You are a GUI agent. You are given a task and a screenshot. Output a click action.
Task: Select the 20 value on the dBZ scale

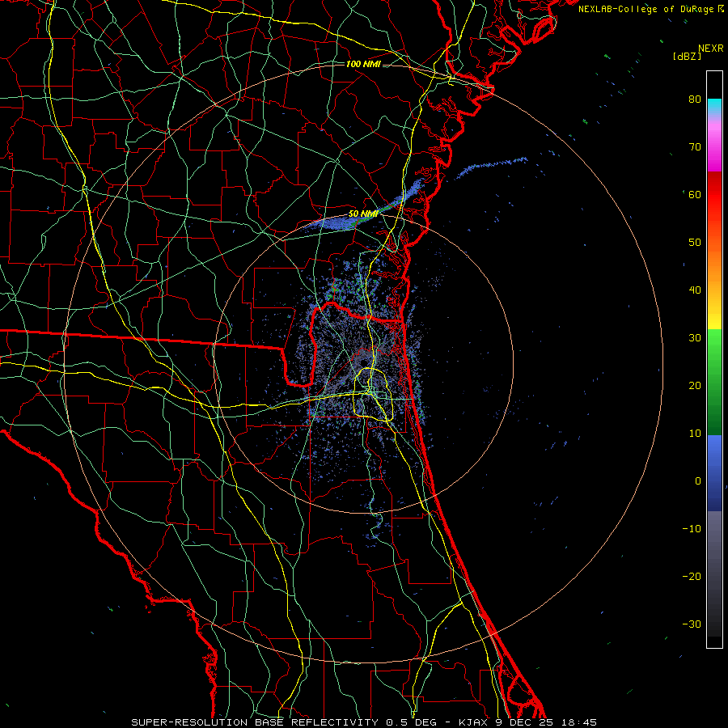point(695,385)
